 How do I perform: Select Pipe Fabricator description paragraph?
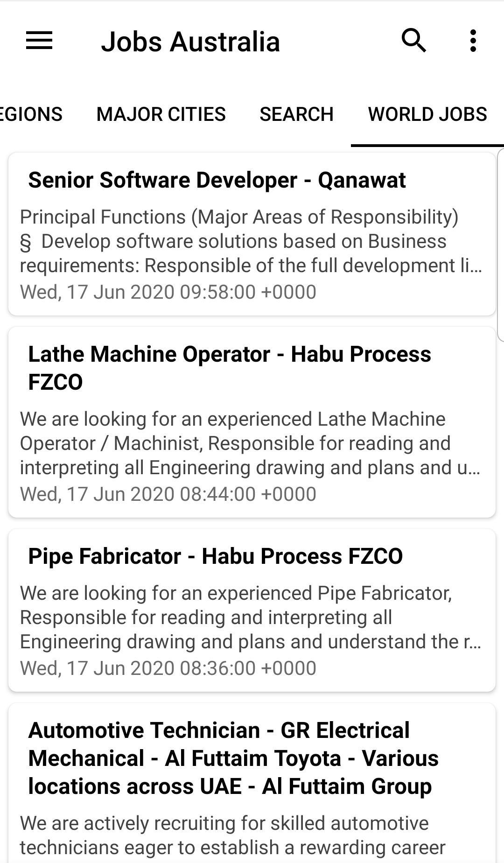[251, 617]
